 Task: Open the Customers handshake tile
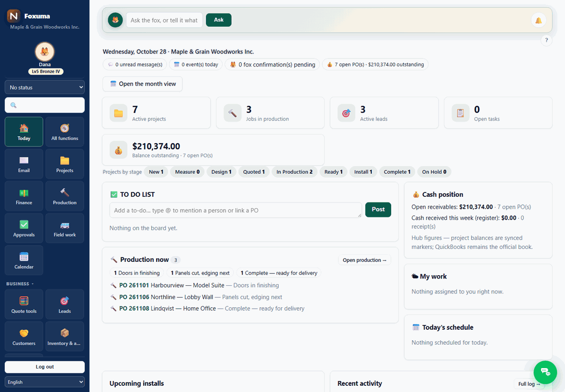(24, 336)
